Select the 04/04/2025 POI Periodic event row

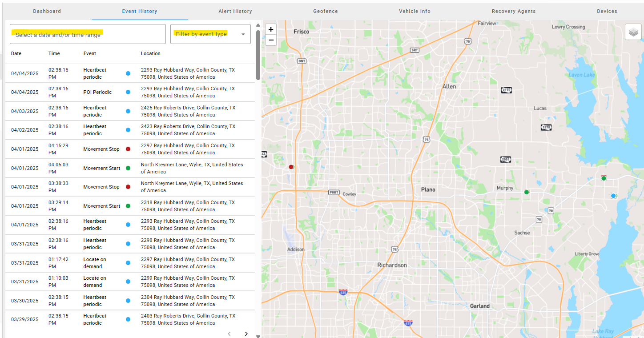[x=130, y=92]
